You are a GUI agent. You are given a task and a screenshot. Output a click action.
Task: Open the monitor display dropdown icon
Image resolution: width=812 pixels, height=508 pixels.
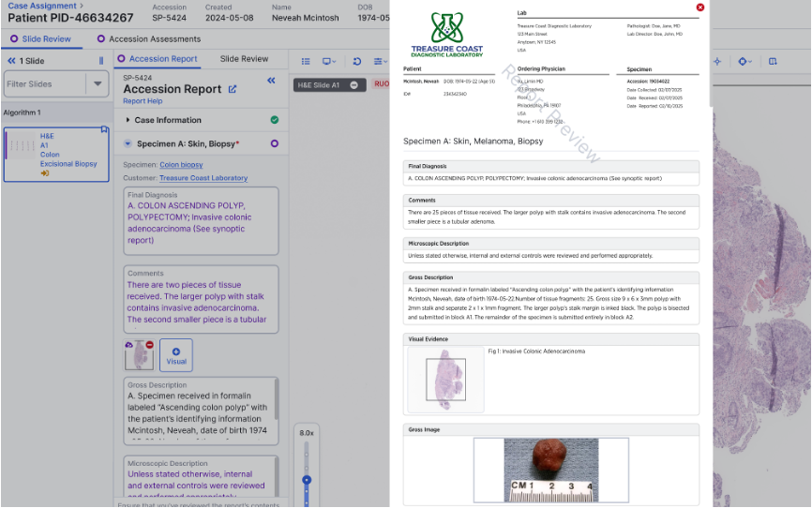coord(329,61)
